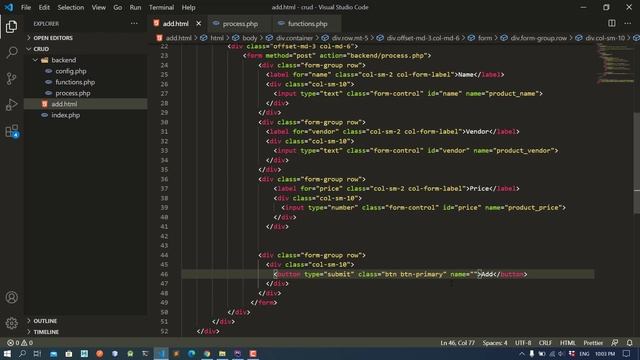The width and height of the screenshot is (640, 360).
Task: Open the Search view in activity bar
Action: (x=11, y=52)
